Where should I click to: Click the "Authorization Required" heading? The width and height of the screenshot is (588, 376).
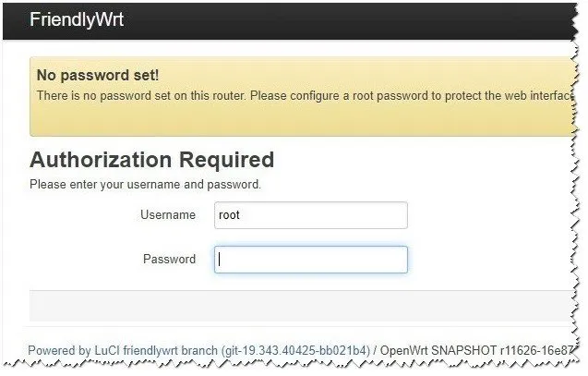151,160
